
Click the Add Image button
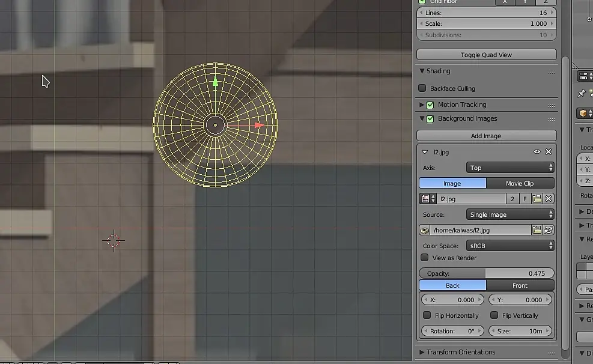486,136
